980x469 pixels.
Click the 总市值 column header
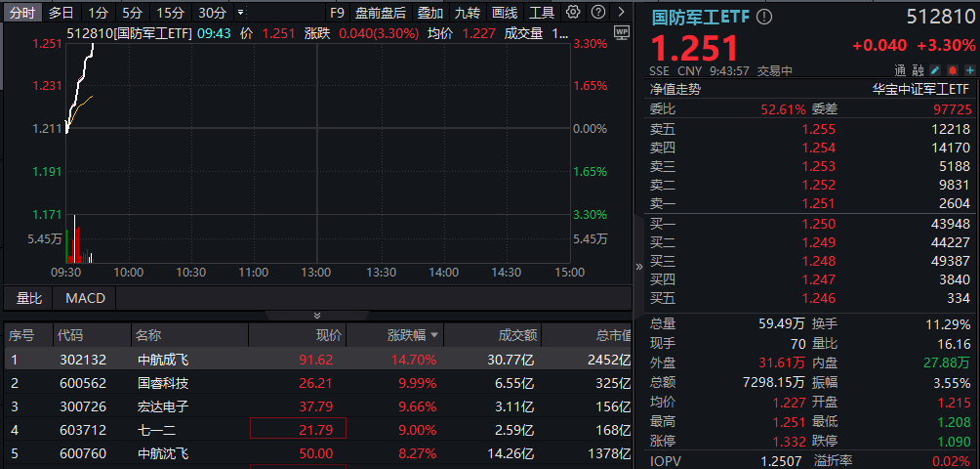613,336
